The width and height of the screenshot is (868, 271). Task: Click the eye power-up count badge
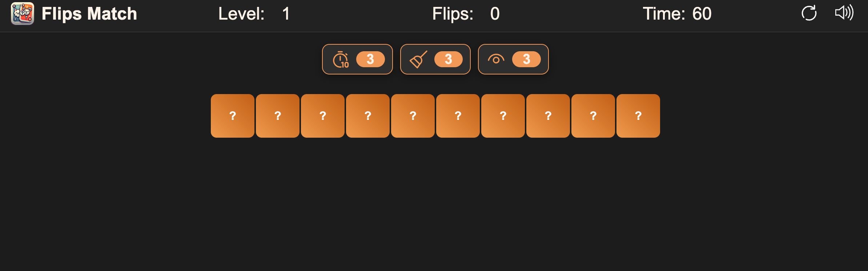pos(526,59)
